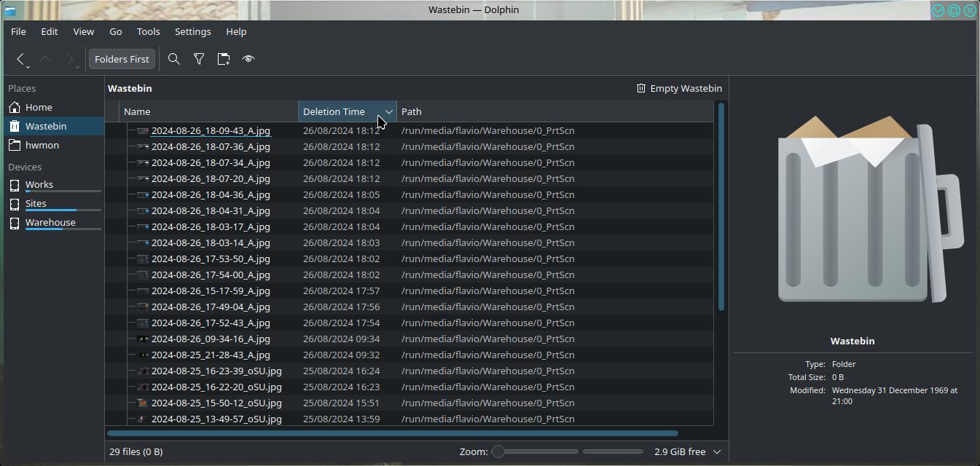This screenshot has width=980, height=466.
Task: Click the Empty Wastebin button
Action: tap(678, 88)
